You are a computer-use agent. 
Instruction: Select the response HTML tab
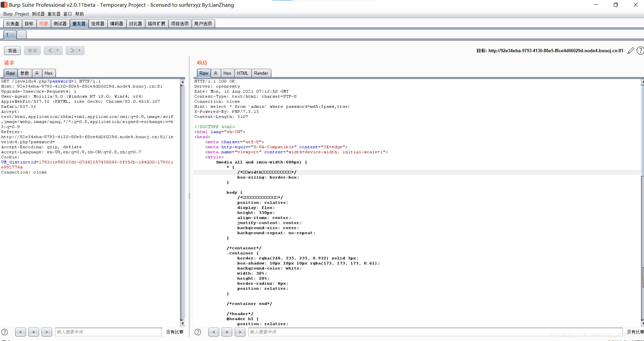click(243, 73)
